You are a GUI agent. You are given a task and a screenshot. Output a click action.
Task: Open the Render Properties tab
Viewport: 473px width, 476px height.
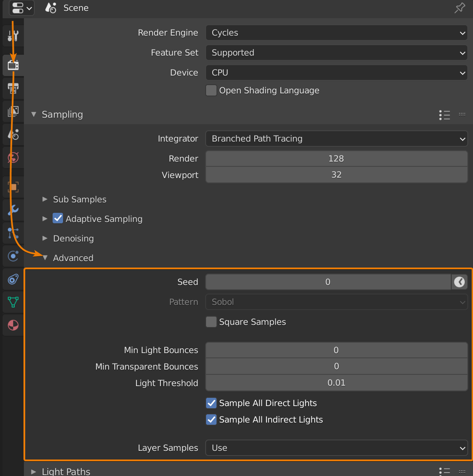[13, 65]
